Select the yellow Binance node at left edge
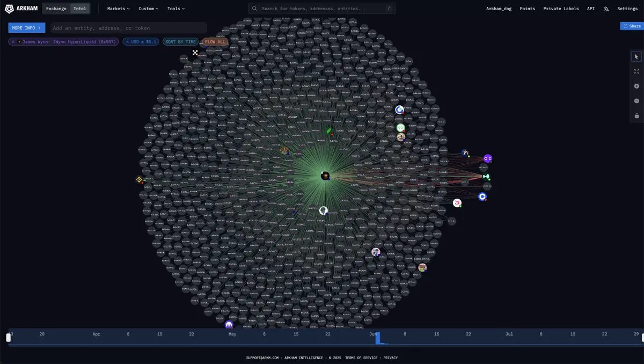The height and width of the screenshot is (364, 644). [139, 180]
